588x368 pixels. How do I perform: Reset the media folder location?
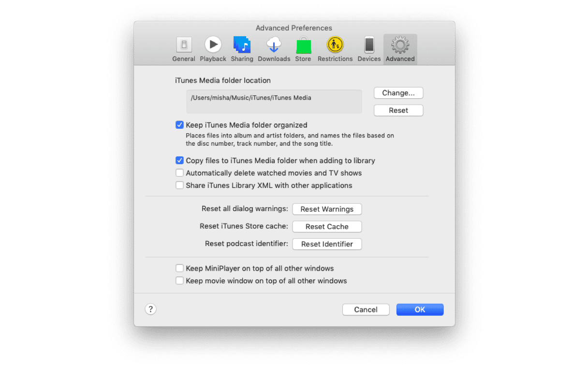point(398,110)
